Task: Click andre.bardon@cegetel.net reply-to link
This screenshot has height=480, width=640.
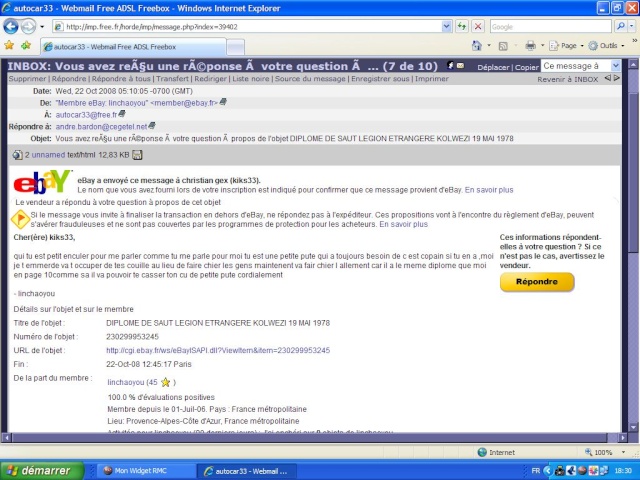Action: click(101, 127)
